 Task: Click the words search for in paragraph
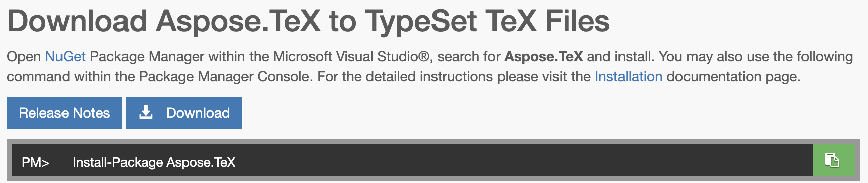point(469,57)
